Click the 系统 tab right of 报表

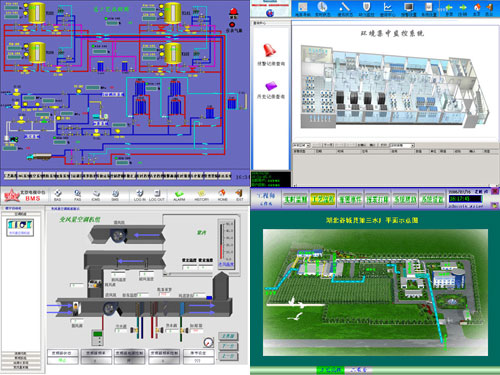tap(405, 199)
